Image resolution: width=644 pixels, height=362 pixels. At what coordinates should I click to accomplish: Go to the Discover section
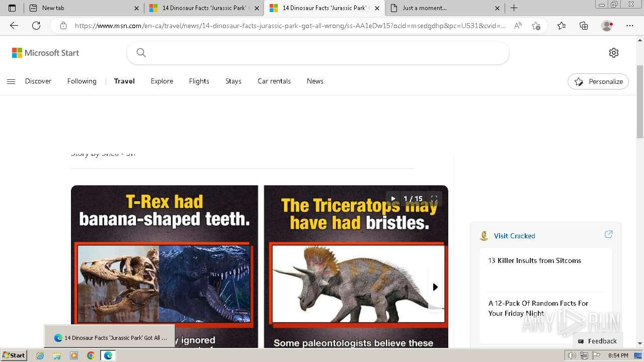38,81
